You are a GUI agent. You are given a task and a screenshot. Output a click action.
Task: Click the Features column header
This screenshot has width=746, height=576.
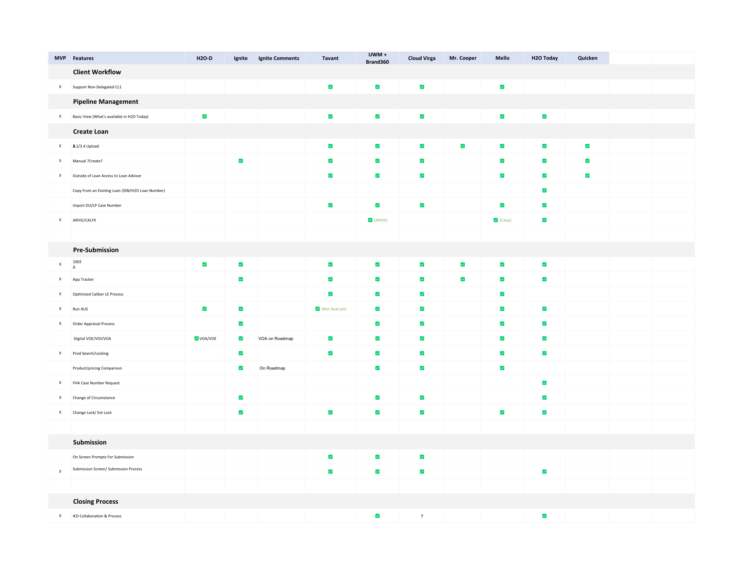[x=84, y=58]
